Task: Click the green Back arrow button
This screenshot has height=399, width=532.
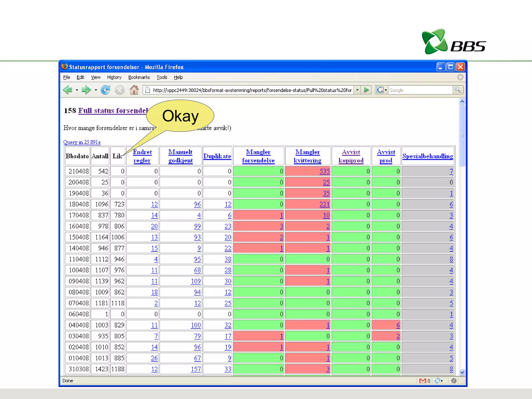Action: pyautogui.click(x=68, y=90)
